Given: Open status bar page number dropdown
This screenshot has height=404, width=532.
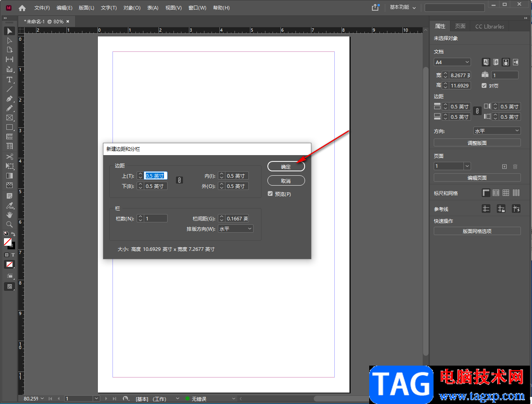Looking at the screenshot, I should pyautogui.click(x=96, y=398).
